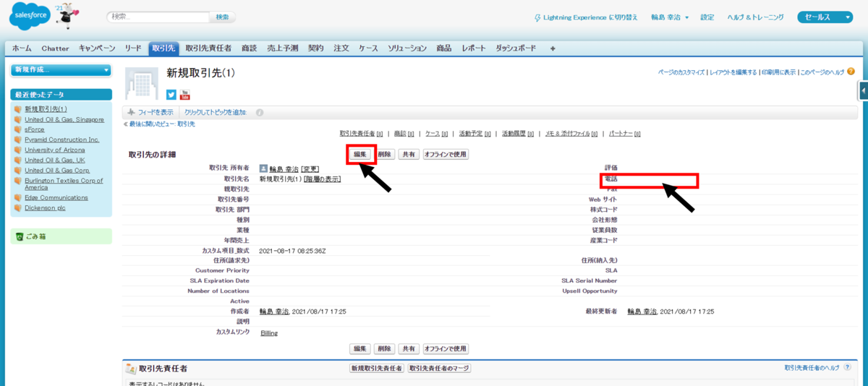
Task: Open Burlington Textiles Corp of America link
Action: click(x=64, y=184)
